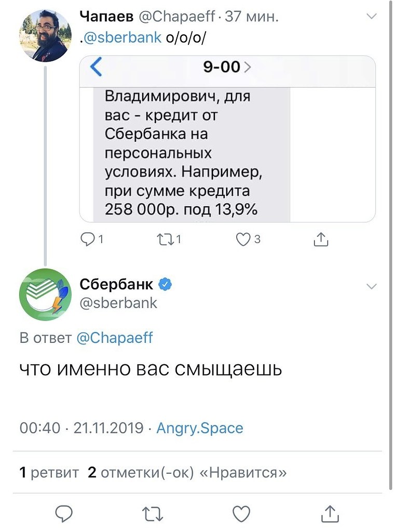The height and width of the screenshot is (532, 395).
Task: Reply to Sberbank's tweet at bottom
Action: click(x=63, y=513)
